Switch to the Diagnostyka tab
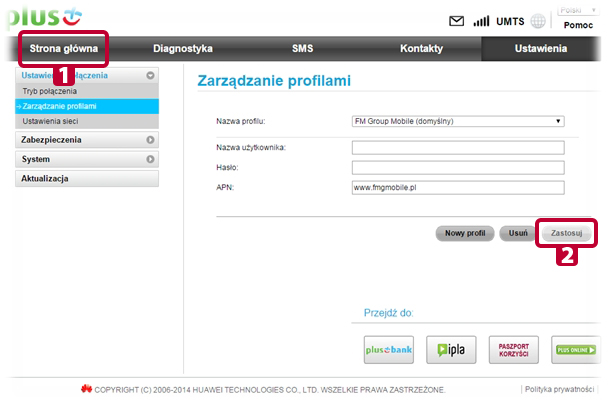 pyautogui.click(x=183, y=49)
